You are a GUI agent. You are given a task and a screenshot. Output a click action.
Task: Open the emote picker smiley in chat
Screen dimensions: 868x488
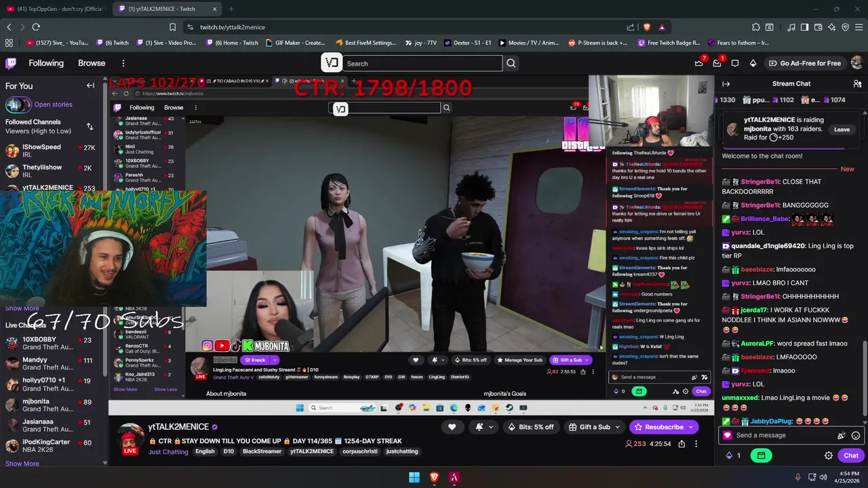coord(856,436)
